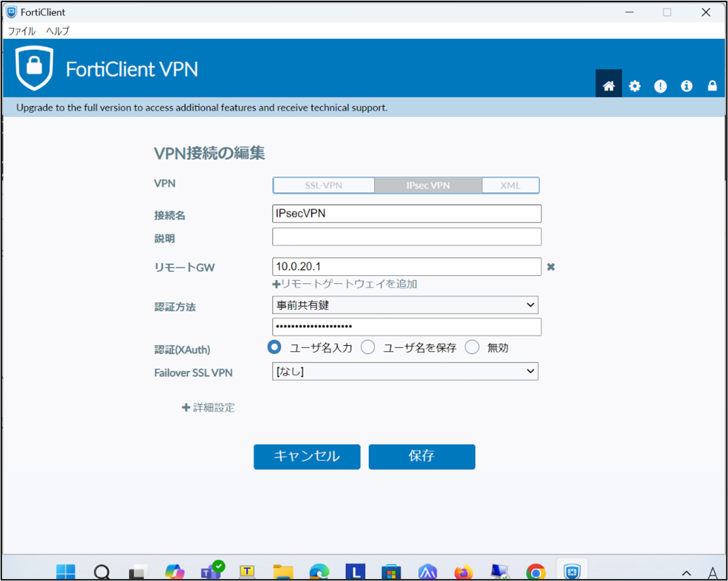Open the blue mountain app in taskbar
Screen dimensions: 728x581
point(427,571)
